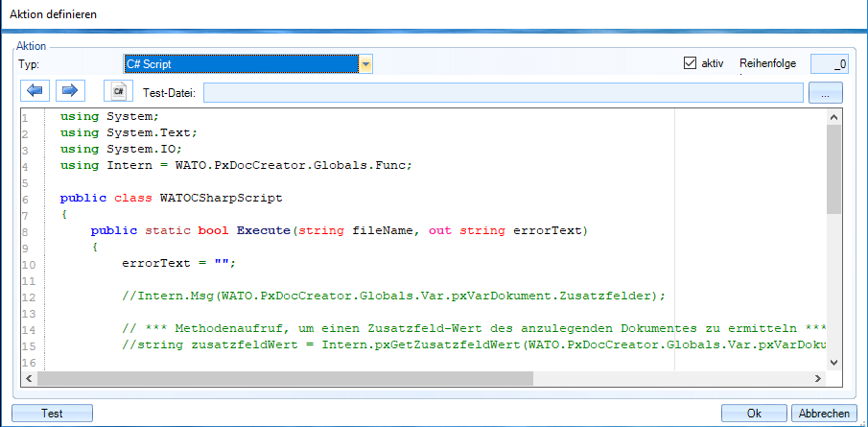Click the horizontal scrollbar right arrow
The image size is (868, 427).
tap(818, 377)
